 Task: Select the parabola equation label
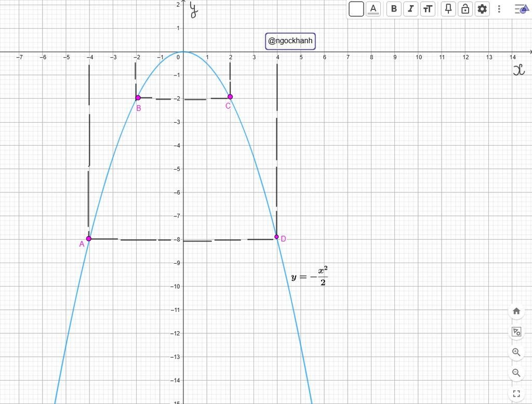(310, 276)
